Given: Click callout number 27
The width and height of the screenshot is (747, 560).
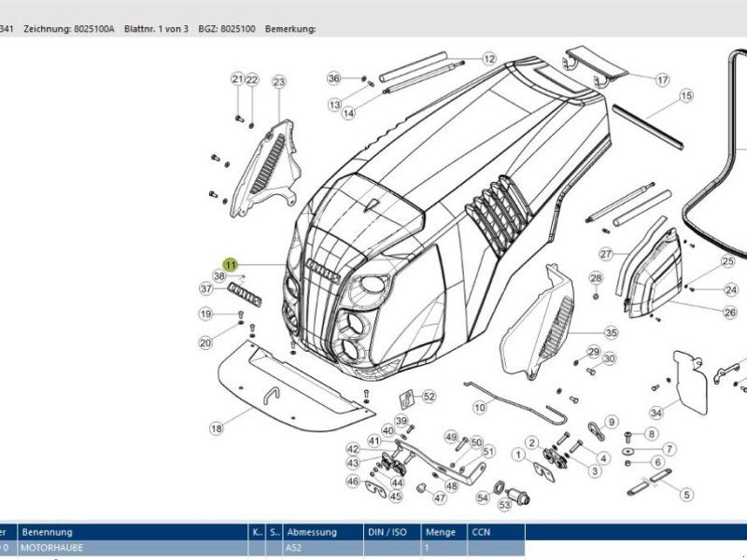Looking at the screenshot, I should pyautogui.click(x=606, y=254).
